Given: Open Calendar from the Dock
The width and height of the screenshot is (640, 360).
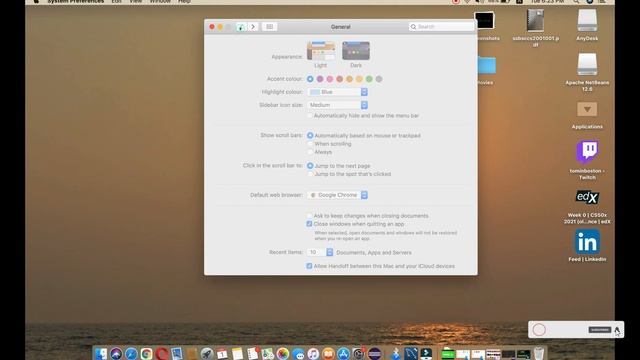Looking at the screenshot, I should [222, 353].
